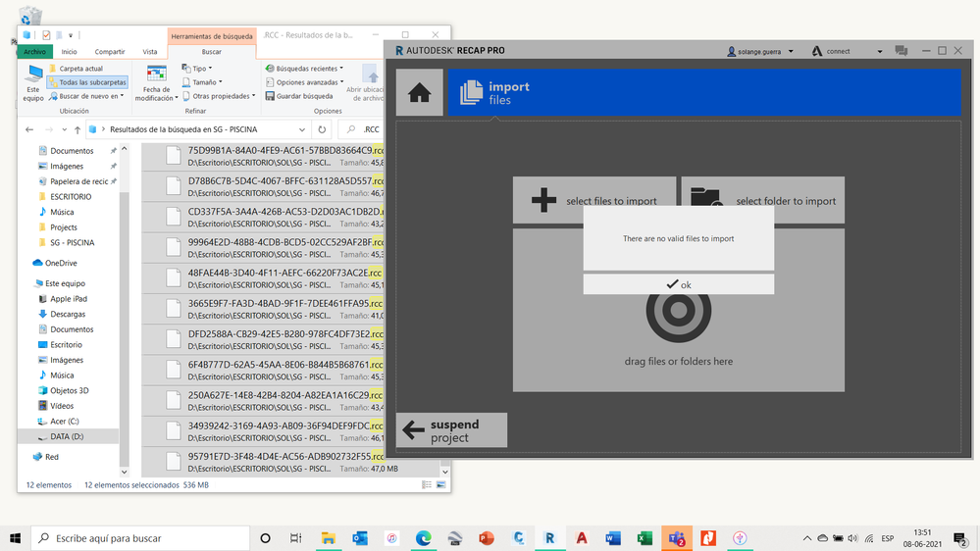Click the import files icon in blue header
This screenshot has width=980, height=551.
pyautogui.click(x=471, y=92)
